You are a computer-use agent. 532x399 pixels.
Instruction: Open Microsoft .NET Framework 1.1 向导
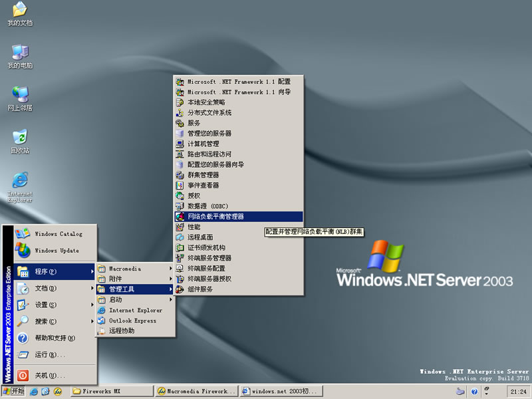point(239,92)
